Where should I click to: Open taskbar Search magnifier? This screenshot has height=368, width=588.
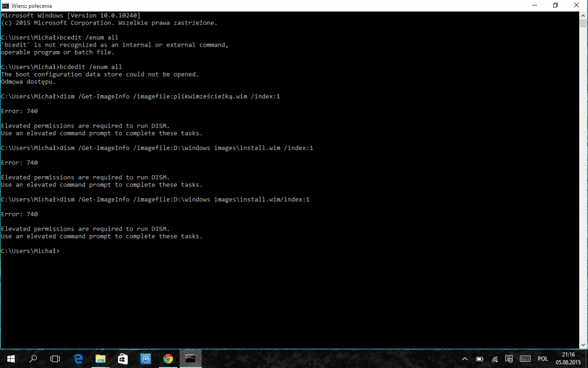(x=33, y=359)
